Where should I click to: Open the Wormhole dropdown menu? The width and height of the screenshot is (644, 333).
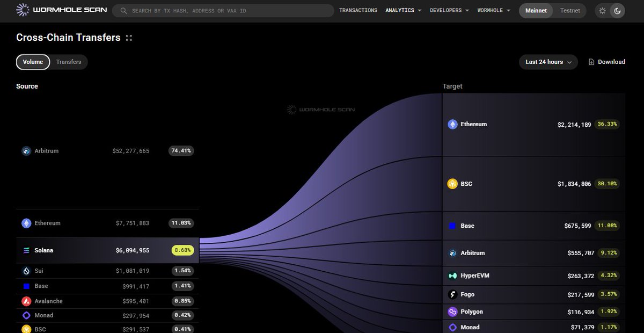494,10
